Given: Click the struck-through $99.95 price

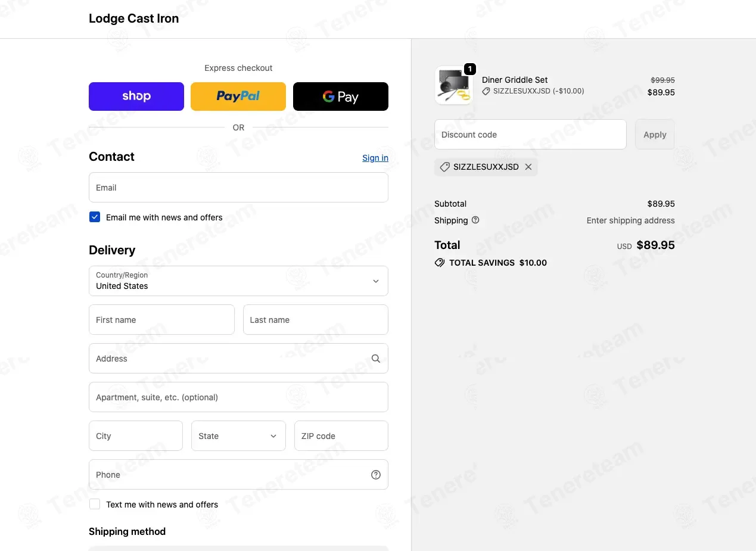Looking at the screenshot, I should point(662,80).
